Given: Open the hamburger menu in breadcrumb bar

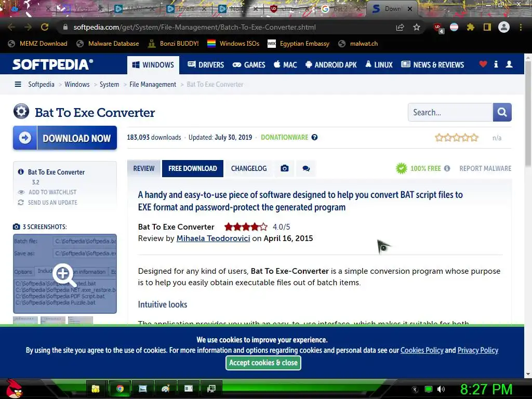Looking at the screenshot, I should (x=18, y=84).
